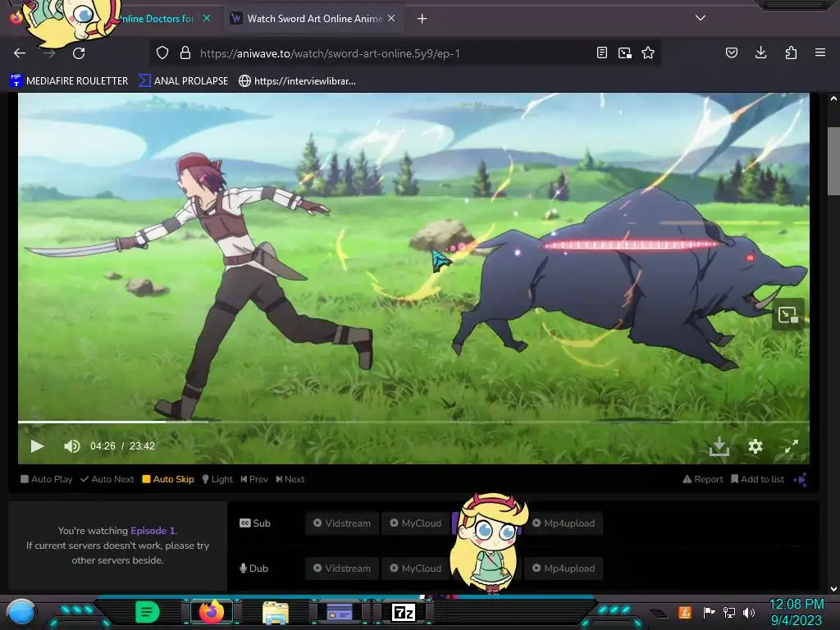Save page to Pocket
840x630 pixels.
click(x=731, y=52)
